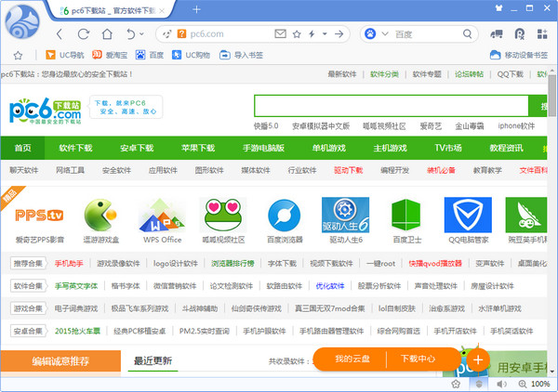Click the green-bordered site search box
The image size is (558, 392).
pos(392,106)
